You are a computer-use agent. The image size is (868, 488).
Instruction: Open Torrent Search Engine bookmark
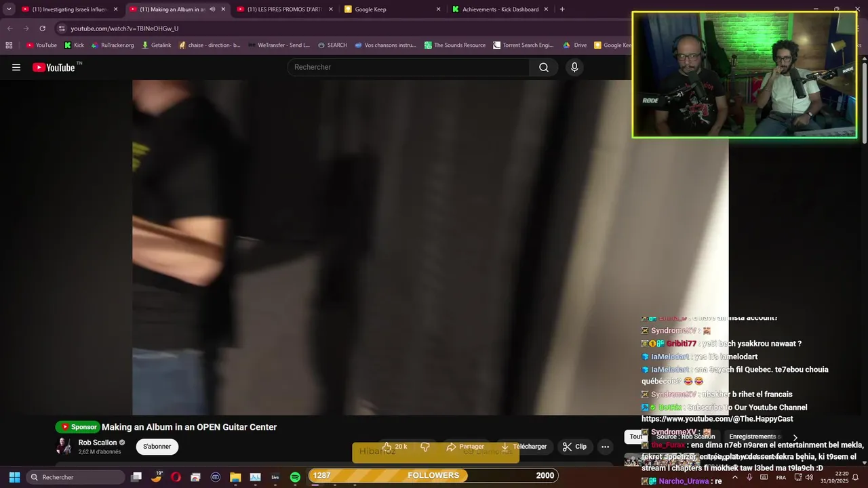[524, 45]
